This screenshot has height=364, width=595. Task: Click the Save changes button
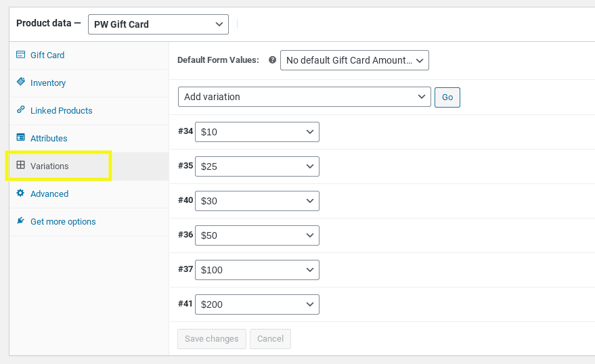(x=212, y=339)
